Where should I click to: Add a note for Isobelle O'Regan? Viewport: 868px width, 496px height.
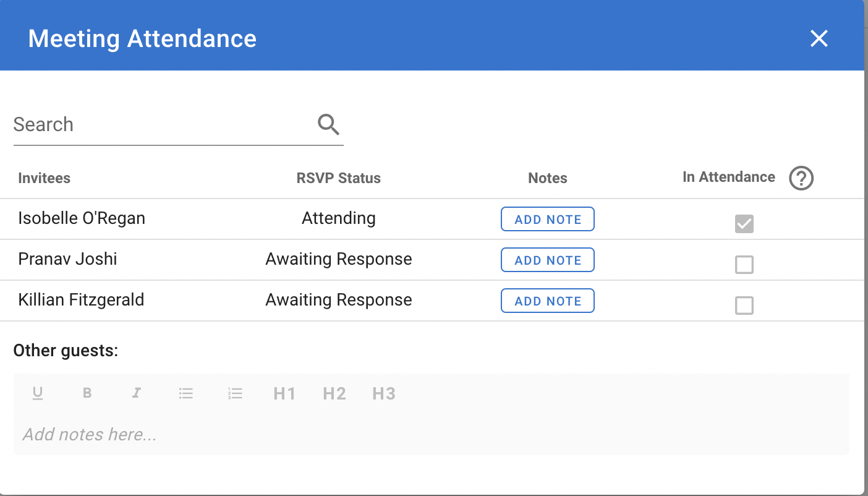(x=548, y=219)
